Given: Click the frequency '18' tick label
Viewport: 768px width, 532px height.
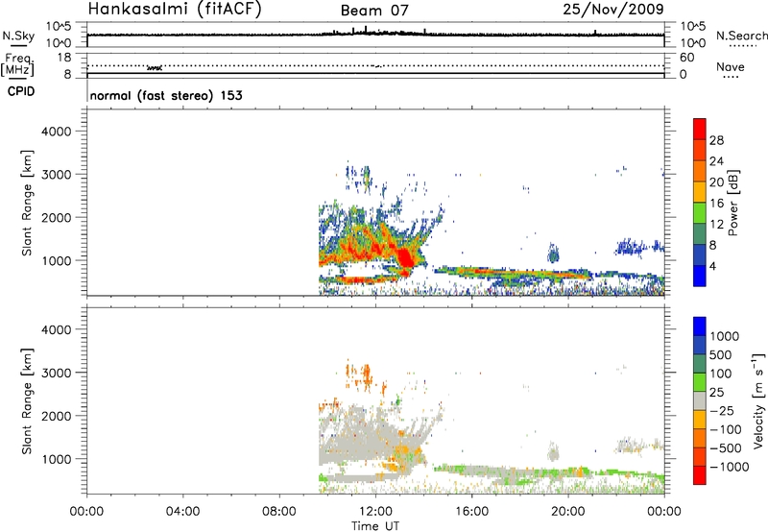Looking at the screenshot, I should coord(64,58).
